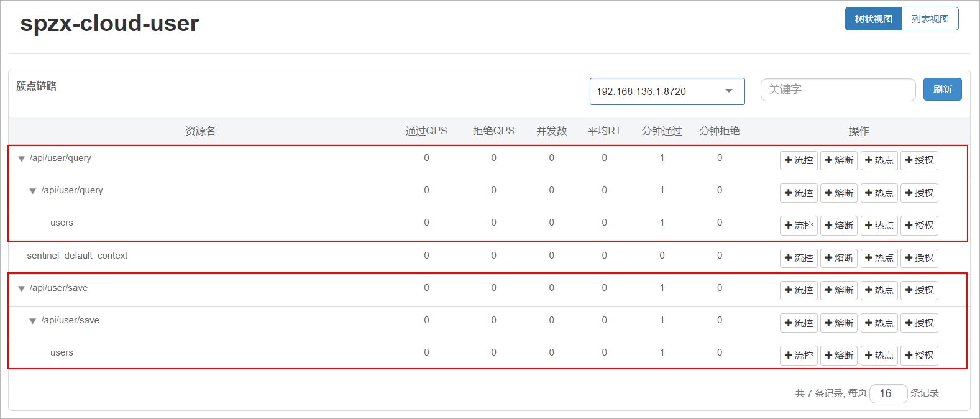Collapse the nested /api/user/query node

[x=33, y=191]
